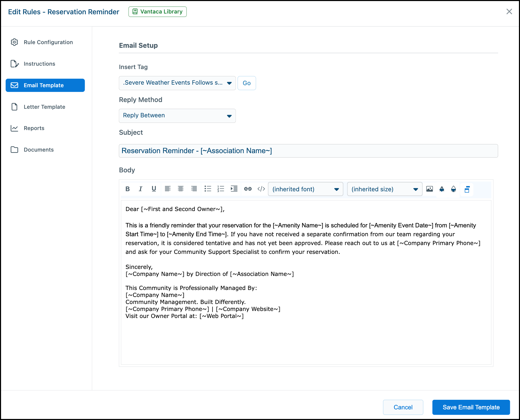This screenshot has width=520, height=420.
Task: Open the Insert Tag dropdown
Action: click(x=177, y=83)
